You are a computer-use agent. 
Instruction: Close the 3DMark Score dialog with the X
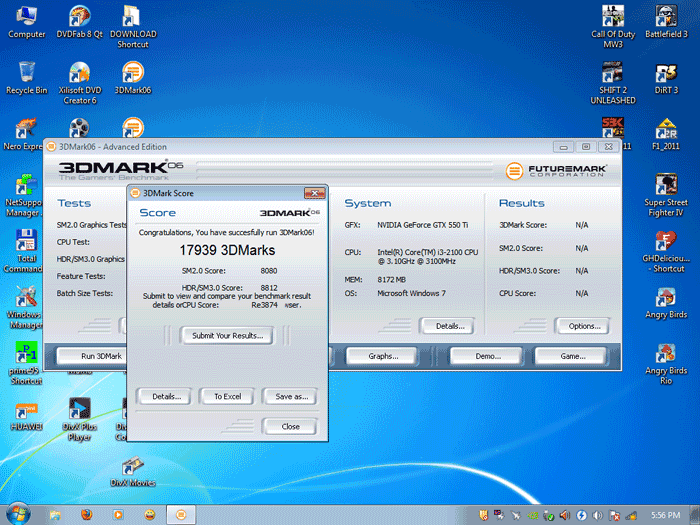click(x=315, y=193)
